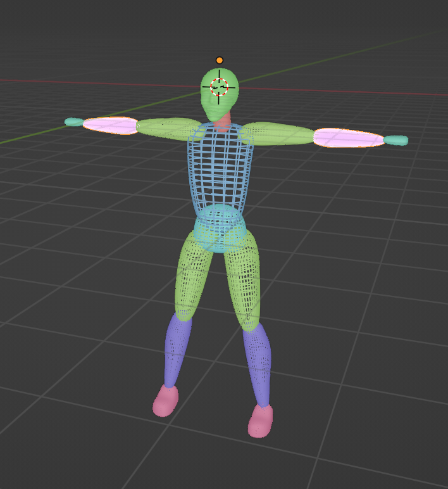The image size is (448, 489).
Task: Select the teal hand on screen's left side
Action: (74, 122)
